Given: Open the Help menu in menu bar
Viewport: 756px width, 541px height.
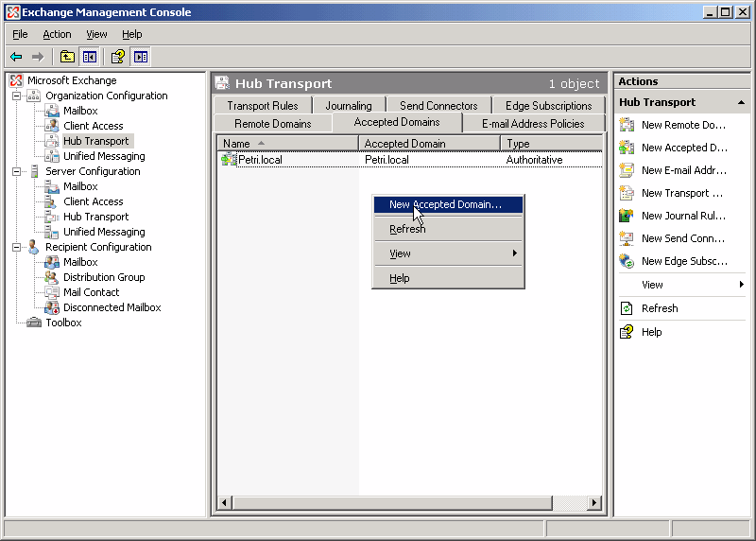Looking at the screenshot, I should pos(131,34).
